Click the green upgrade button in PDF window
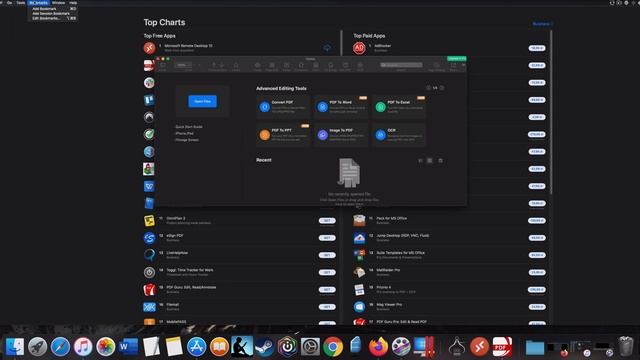Viewport: 640px width, 360px height. tap(456, 59)
